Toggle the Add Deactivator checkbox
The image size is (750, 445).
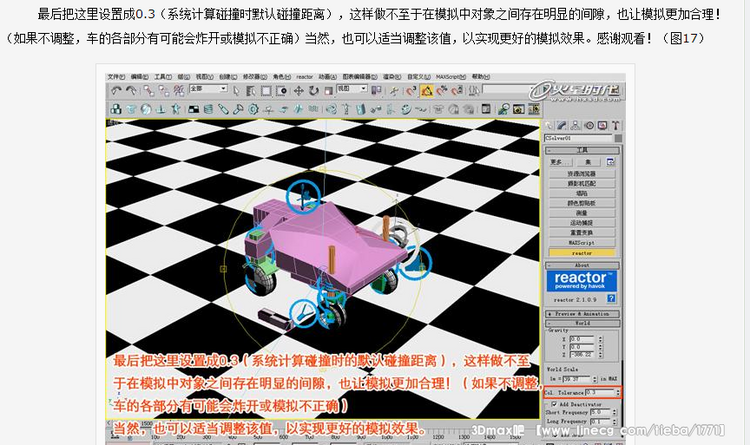(554, 404)
